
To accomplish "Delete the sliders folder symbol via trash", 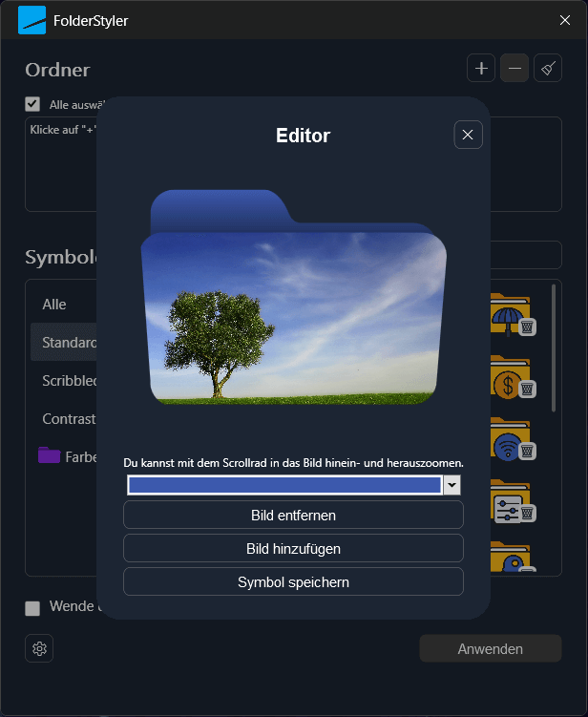I will [527, 513].
